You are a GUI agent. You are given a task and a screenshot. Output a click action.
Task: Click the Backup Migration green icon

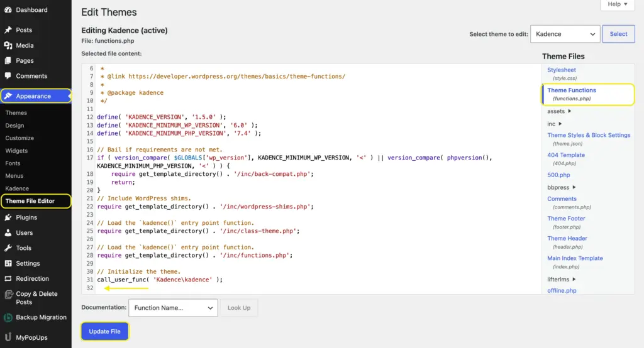8,317
